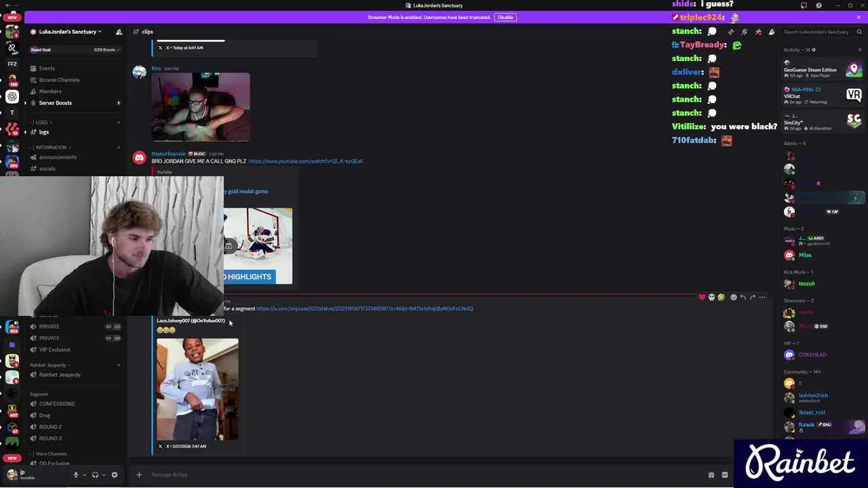Open the server folder icon in sidebar
The height and width of the screenshot is (488, 868).
click(12, 345)
